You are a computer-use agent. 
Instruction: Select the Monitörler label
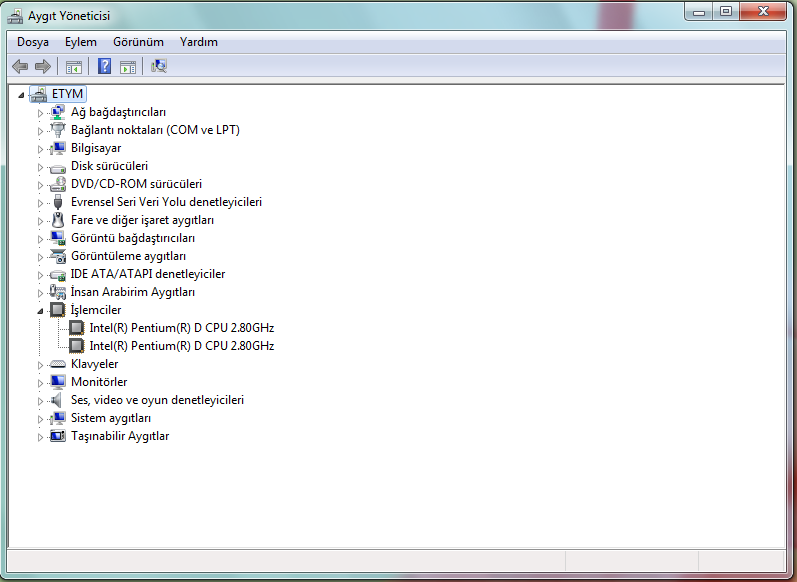pos(99,382)
